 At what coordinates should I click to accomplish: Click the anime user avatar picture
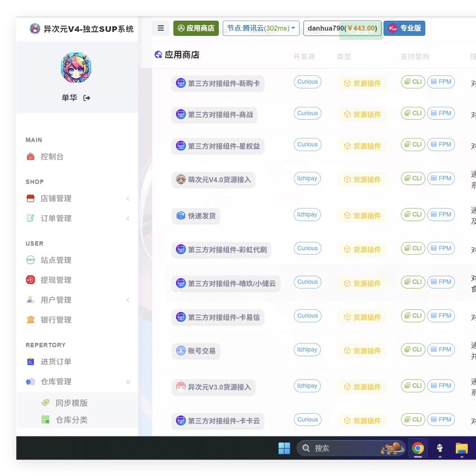tap(76, 67)
